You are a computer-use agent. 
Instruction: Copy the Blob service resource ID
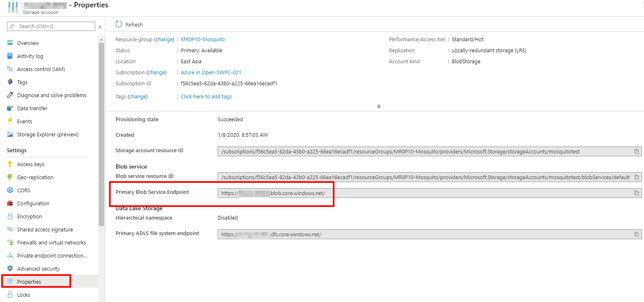coord(636,177)
